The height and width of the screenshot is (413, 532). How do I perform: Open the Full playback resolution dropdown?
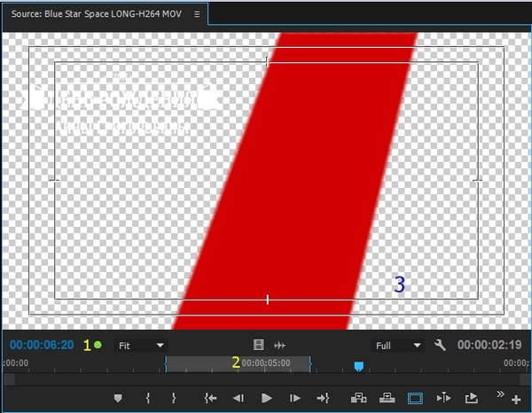[397, 346]
